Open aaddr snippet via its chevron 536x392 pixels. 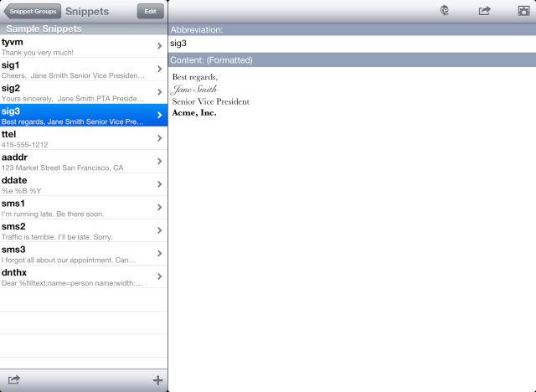pos(160,161)
